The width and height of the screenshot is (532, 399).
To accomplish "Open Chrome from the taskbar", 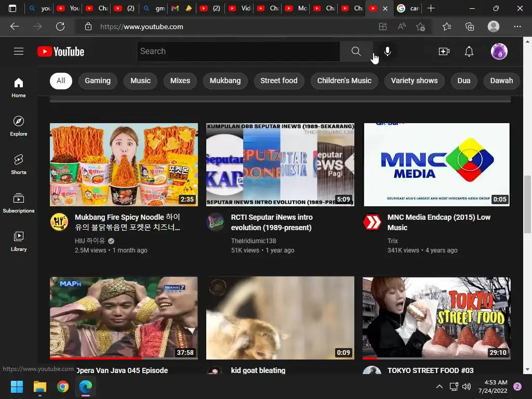I will (63, 387).
